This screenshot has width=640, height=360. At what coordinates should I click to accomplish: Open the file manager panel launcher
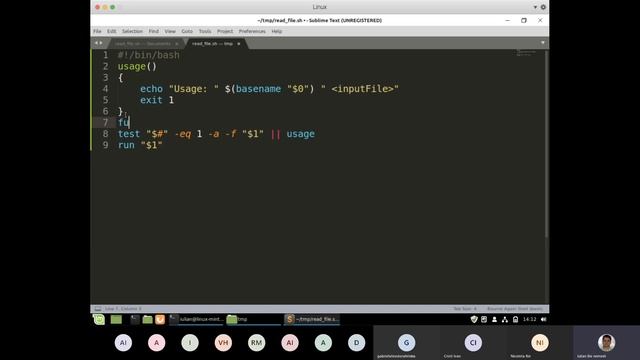click(x=147, y=319)
